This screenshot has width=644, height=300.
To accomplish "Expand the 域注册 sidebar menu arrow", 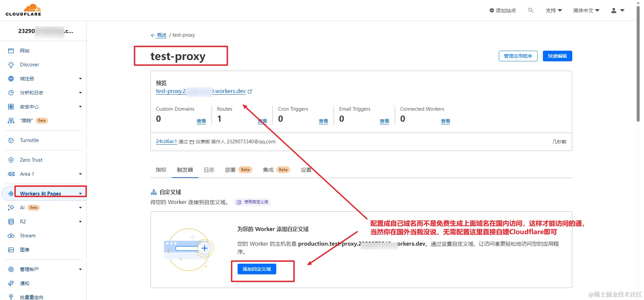I will coord(80,79).
